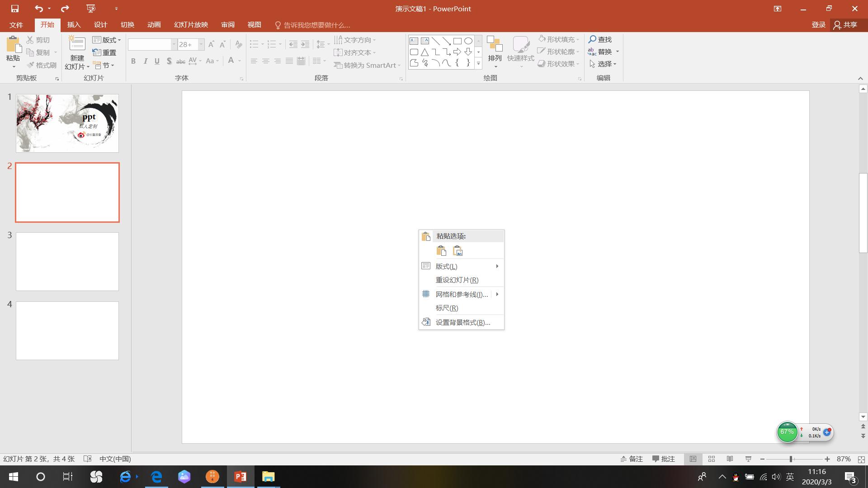868x488 pixels.
Task: Click paste as picture option icon
Action: (x=458, y=251)
